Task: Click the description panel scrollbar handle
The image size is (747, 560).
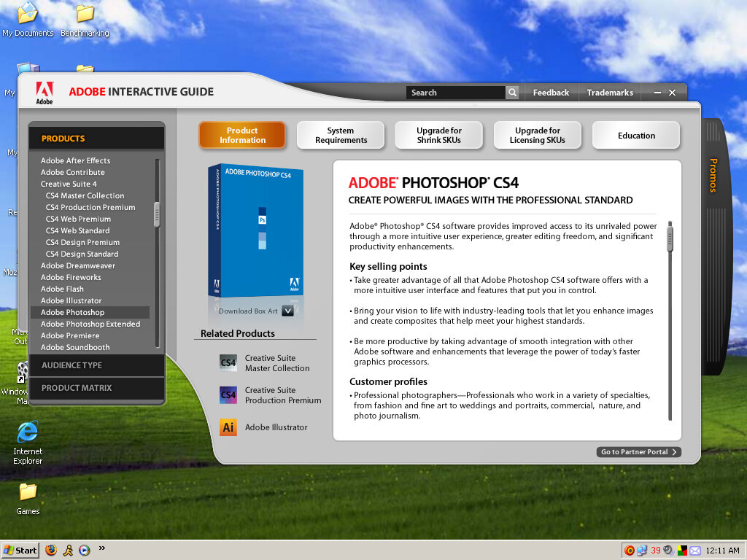Action: pos(670,238)
